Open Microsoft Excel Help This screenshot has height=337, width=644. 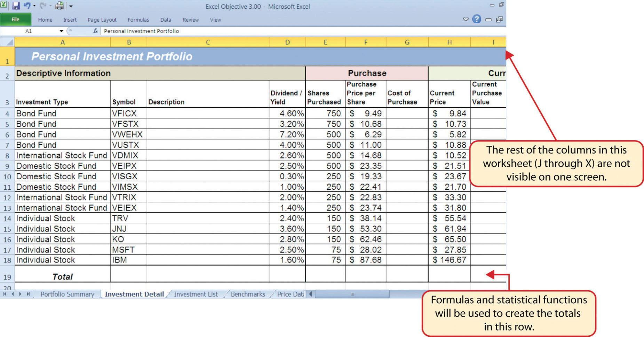(x=476, y=19)
